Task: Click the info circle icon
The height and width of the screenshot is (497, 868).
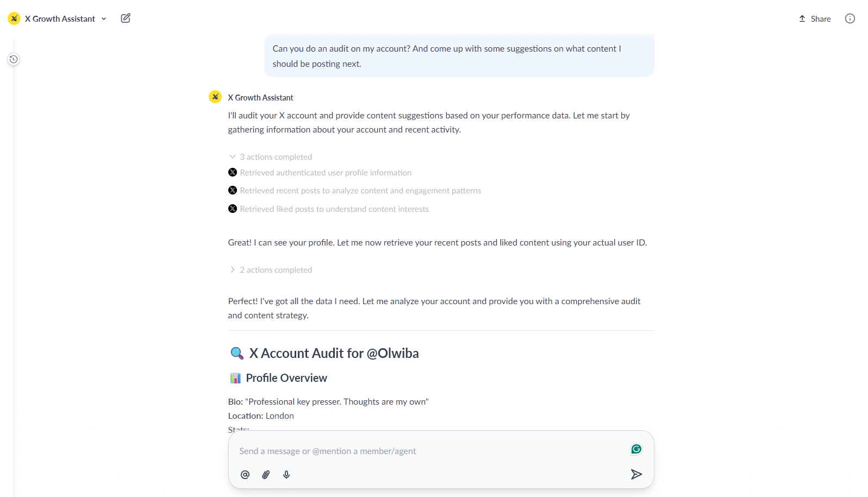Action: coord(850,18)
